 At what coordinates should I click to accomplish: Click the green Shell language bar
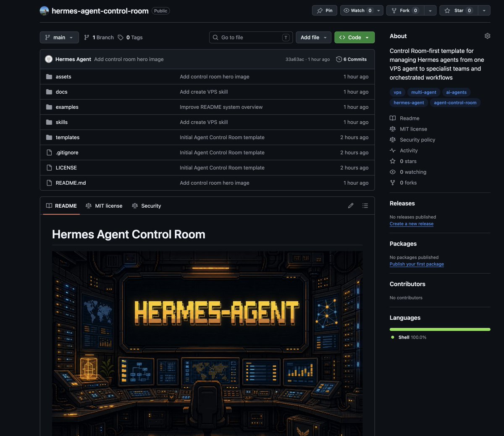click(x=440, y=329)
